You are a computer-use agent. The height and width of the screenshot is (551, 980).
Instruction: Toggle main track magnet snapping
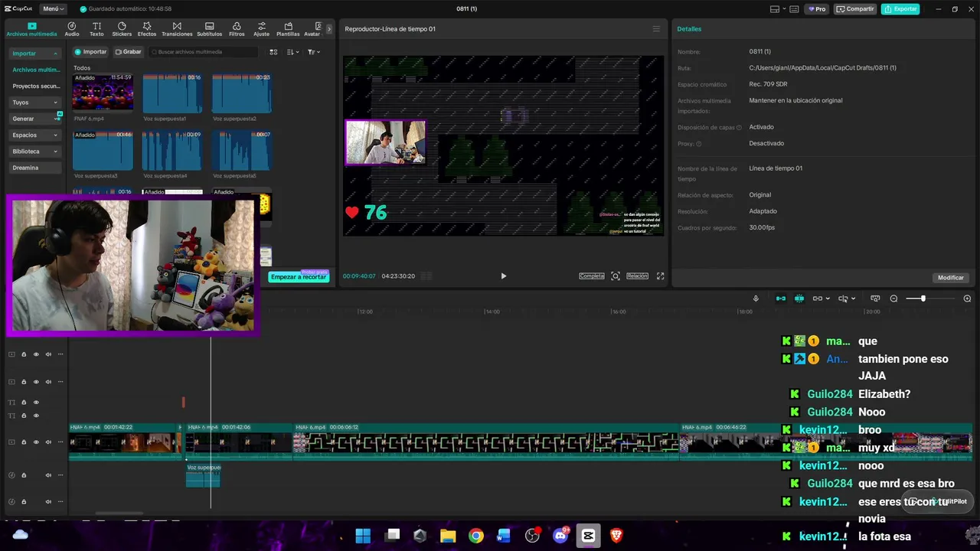(781, 298)
